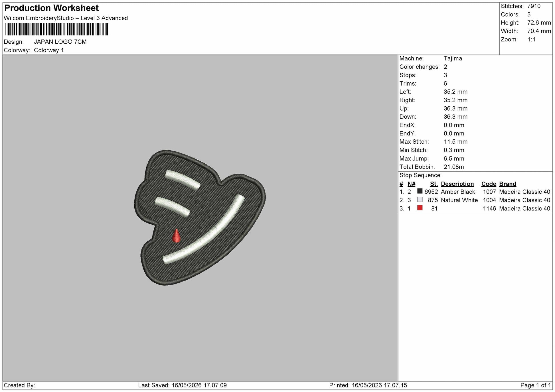Click "Madeira Classic 40" in the code 1146 row

pos(524,209)
